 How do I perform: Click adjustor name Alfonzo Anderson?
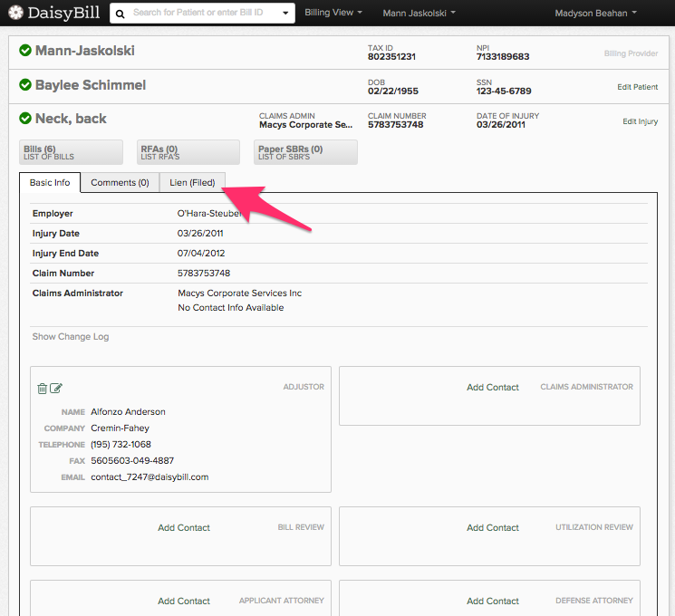(x=128, y=412)
